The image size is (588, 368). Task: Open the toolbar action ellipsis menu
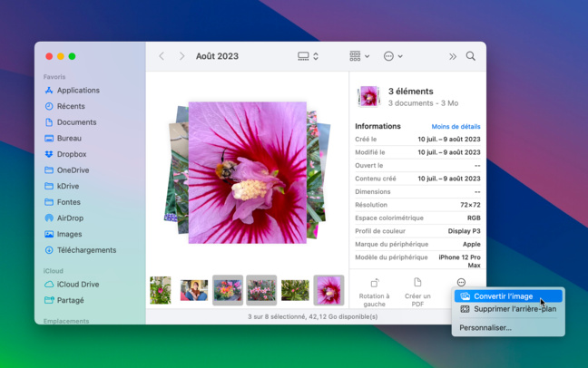(x=393, y=56)
